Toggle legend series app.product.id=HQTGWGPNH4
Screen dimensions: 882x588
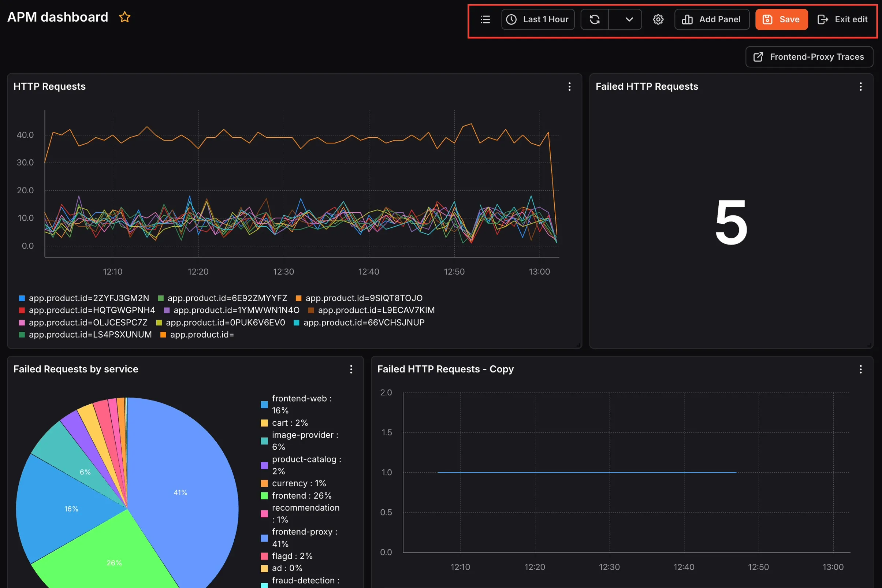tap(87, 310)
